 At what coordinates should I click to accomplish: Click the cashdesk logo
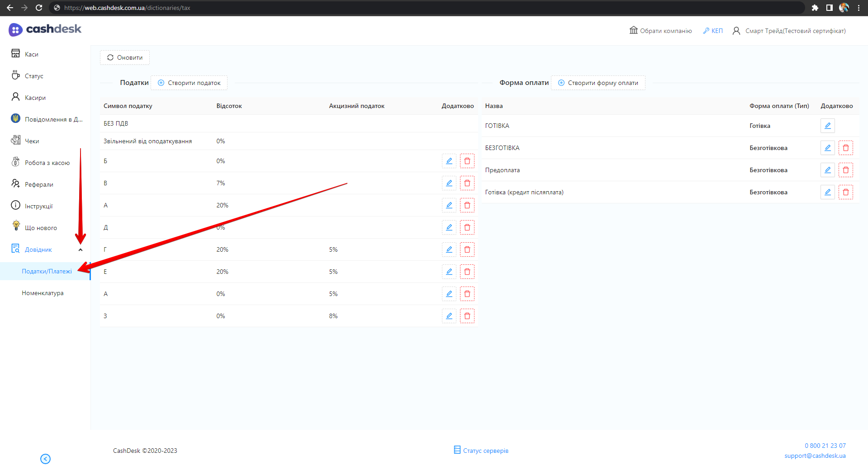45,29
